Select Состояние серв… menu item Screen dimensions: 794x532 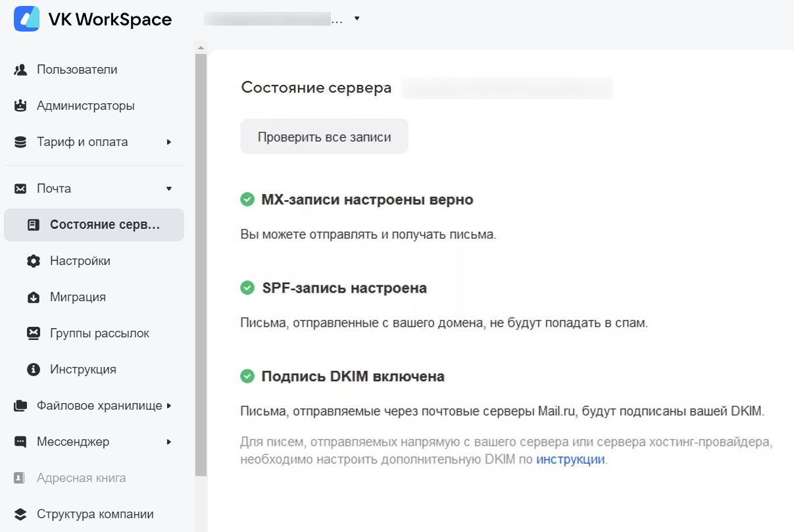pos(93,225)
